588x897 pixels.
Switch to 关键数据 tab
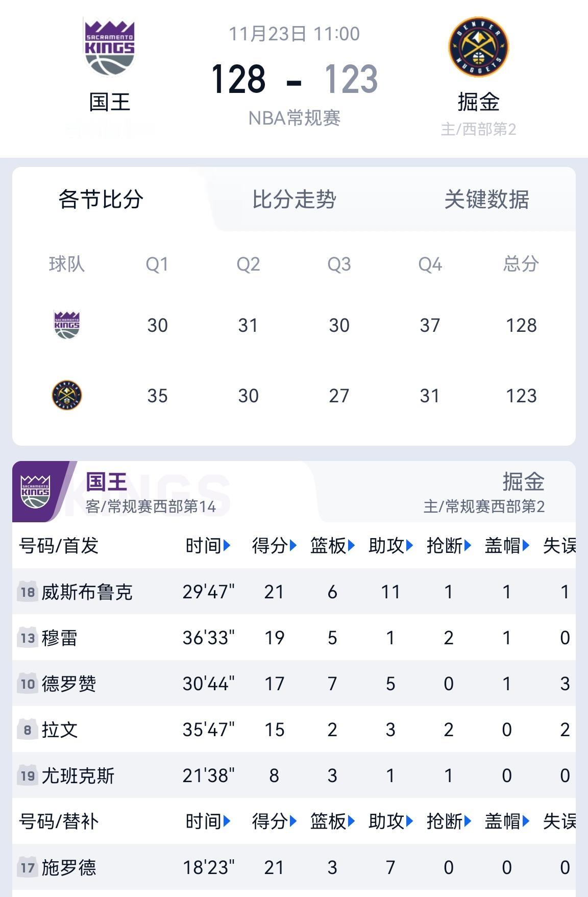tap(486, 199)
